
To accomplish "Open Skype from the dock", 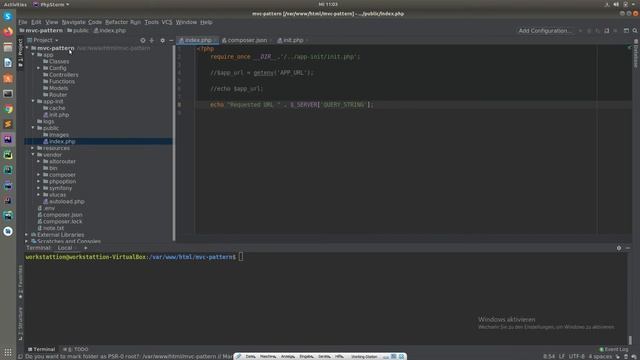I will point(8,16).
